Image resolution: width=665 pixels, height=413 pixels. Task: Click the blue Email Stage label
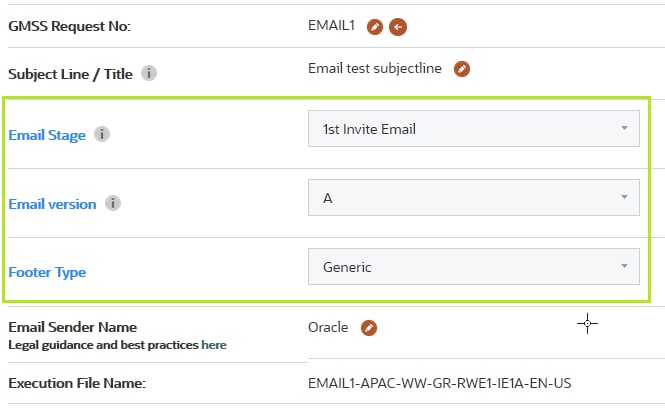pyautogui.click(x=47, y=135)
